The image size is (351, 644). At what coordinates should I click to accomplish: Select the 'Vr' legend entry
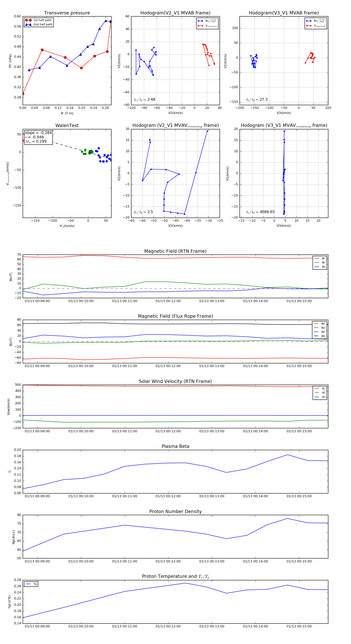(x=320, y=389)
